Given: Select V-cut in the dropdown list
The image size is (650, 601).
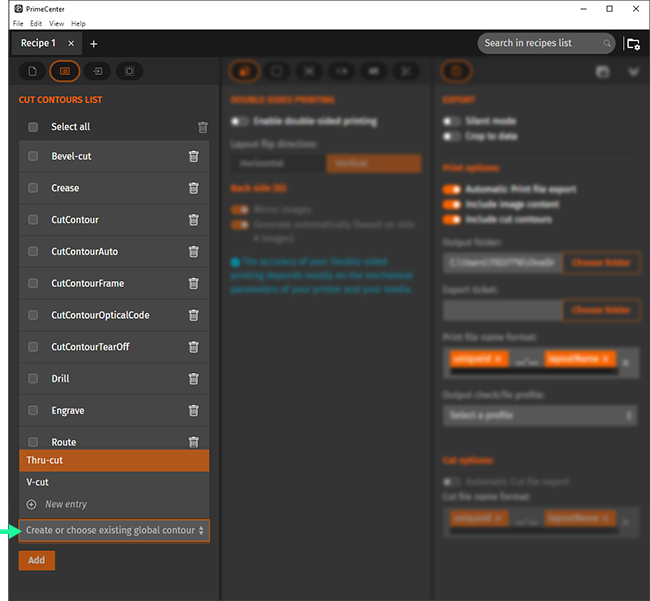Looking at the screenshot, I should [114, 482].
